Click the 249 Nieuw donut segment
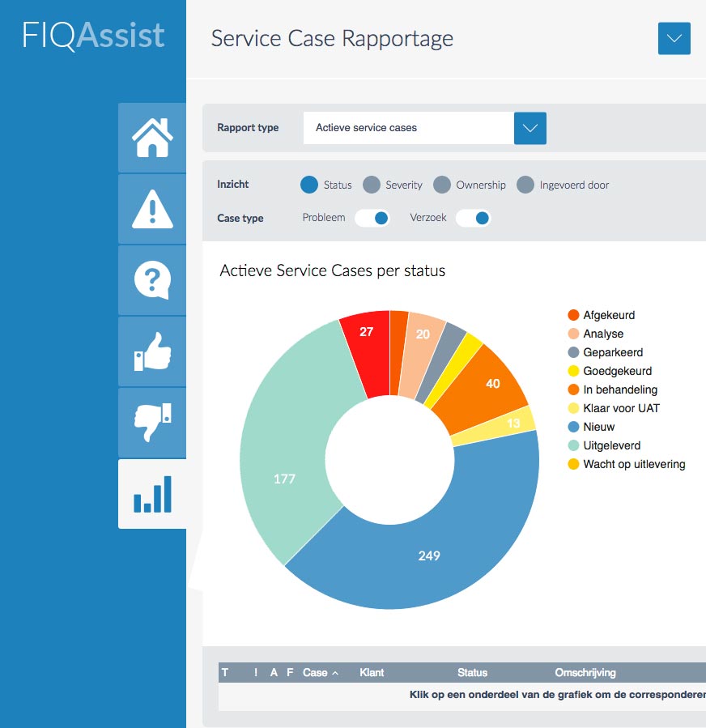706x728 pixels. click(x=429, y=556)
